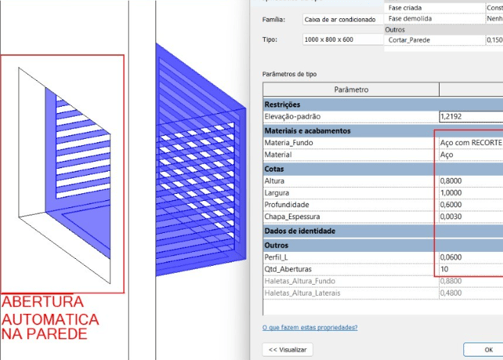The width and height of the screenshot is (503, 360).
Task: Select the blue louvered box 3D model
Action: click(x=201, y=160)
